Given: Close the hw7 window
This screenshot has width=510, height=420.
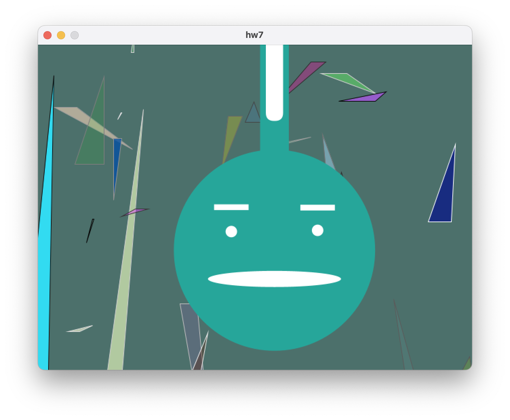Looking at the screenshot, I should coord(47,35).
